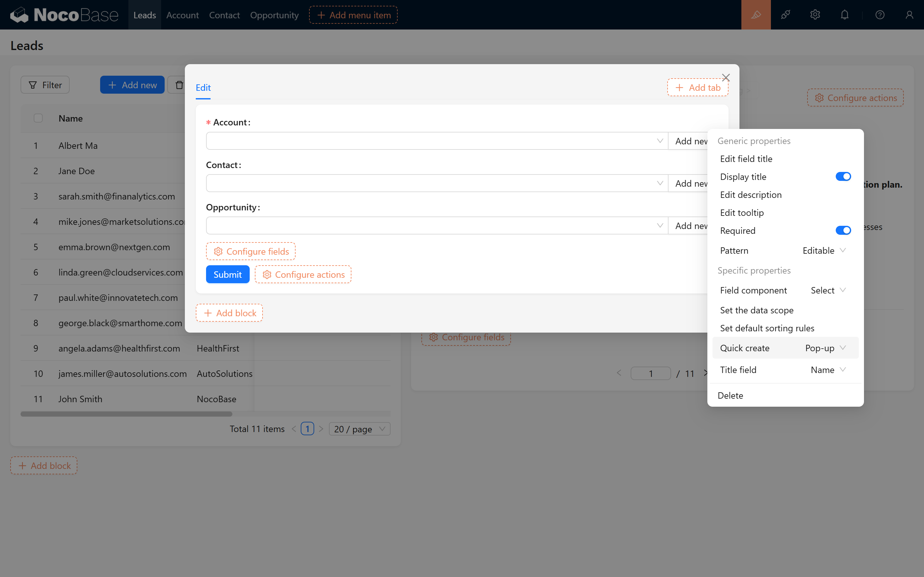Image resolution: width=924 pixels, height=577 pixels.
Task: Open the Pattern Editable dropdown
Action: tap(824, 251)
